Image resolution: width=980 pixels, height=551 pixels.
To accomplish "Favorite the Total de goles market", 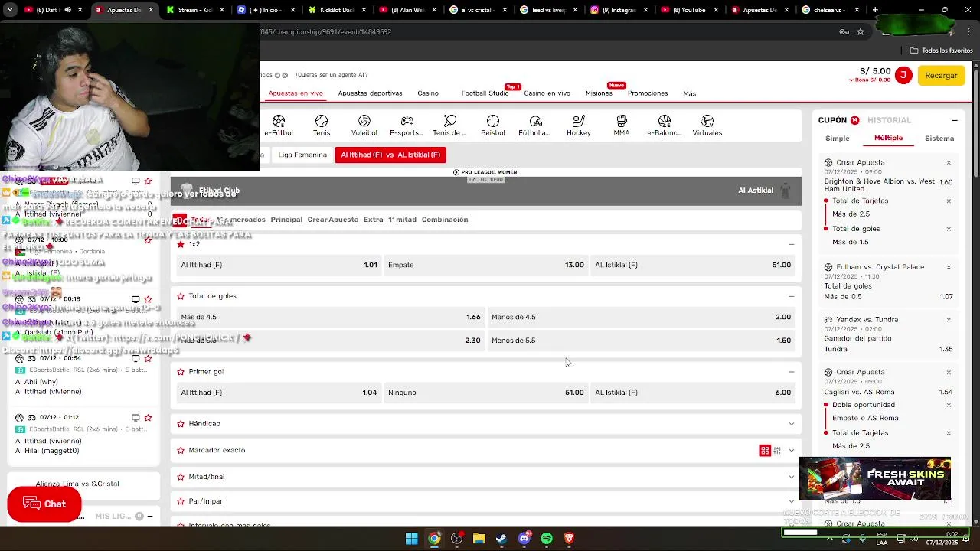I will 181,296.
